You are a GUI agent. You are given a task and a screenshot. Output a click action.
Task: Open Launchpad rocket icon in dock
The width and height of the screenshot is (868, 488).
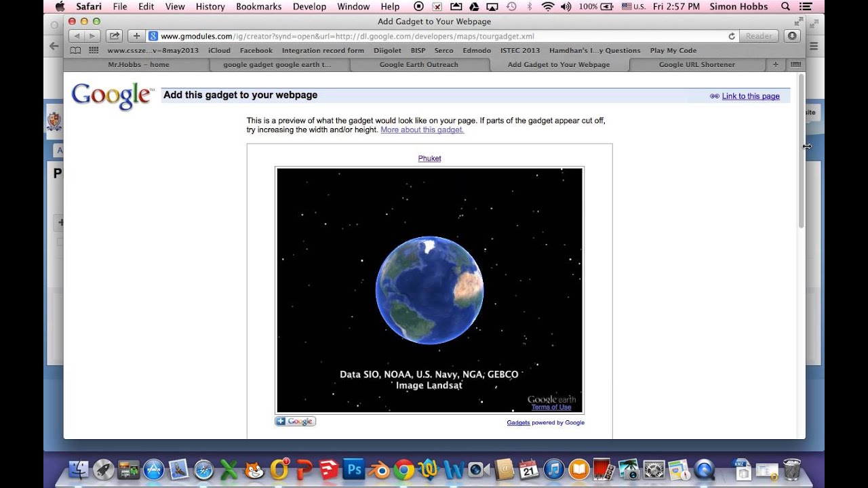pos(104,469)
